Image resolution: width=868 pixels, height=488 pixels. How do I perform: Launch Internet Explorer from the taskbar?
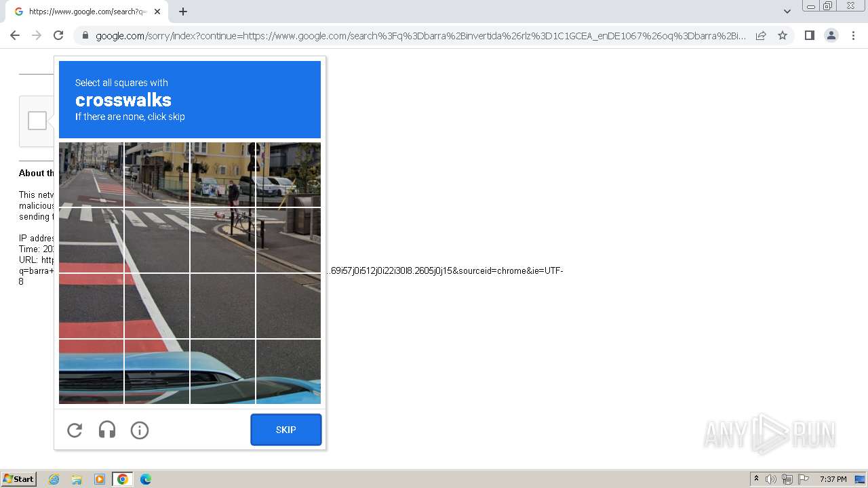pyautogui.click(x=54, y=479)
